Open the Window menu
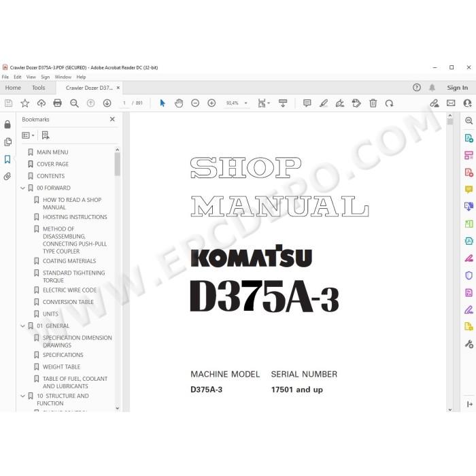Screen dimensions: 476x476 (x=63, y=77)
